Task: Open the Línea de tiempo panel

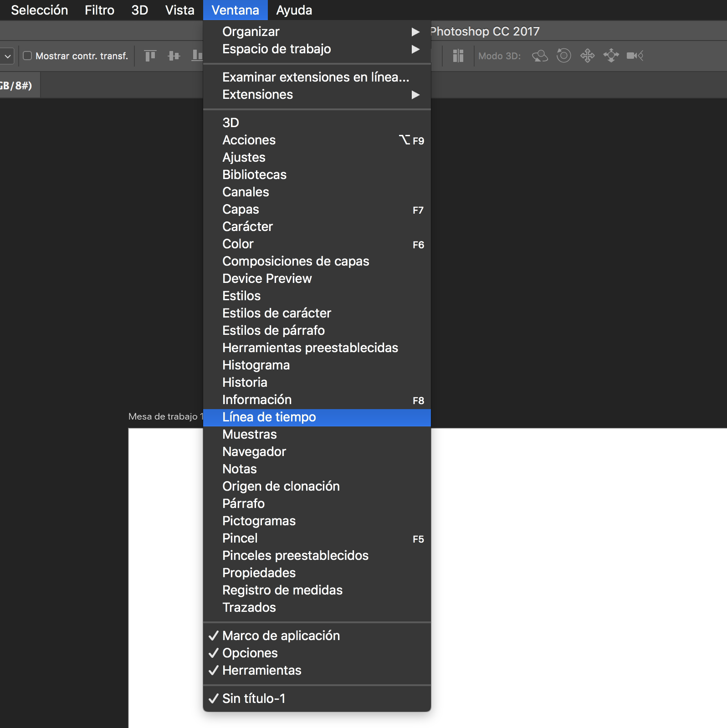Action: click(269, 417)
